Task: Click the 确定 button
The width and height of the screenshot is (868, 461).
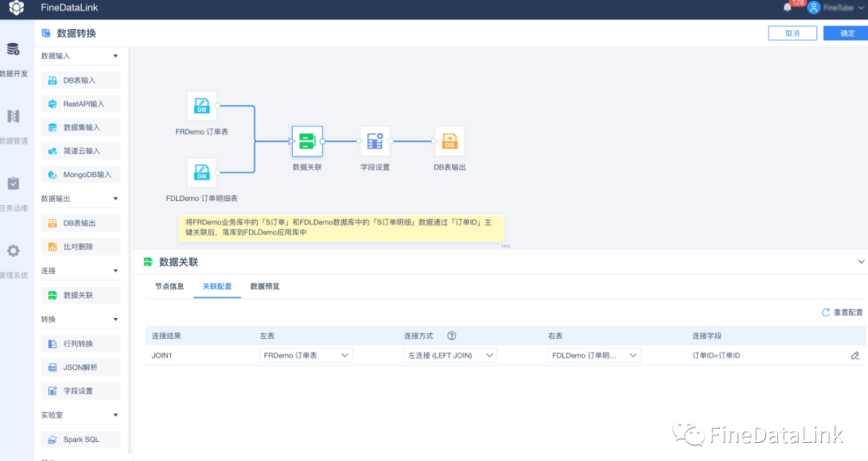Action: [847, 34]
